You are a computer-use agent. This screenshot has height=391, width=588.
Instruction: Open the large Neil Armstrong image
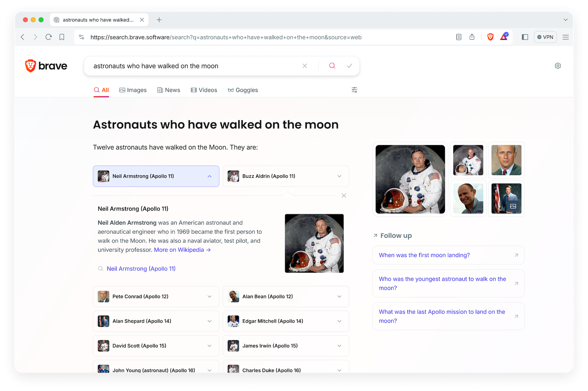coord(410,179)
